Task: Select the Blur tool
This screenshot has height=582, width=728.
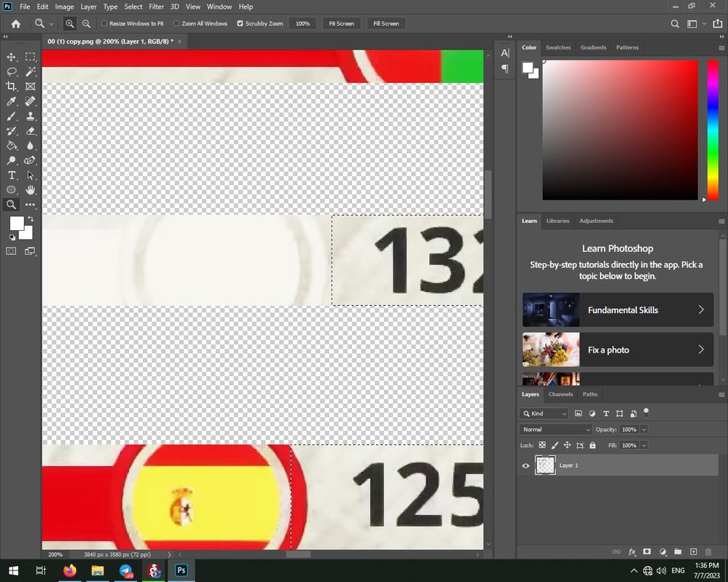Action: tap(30, 146)
